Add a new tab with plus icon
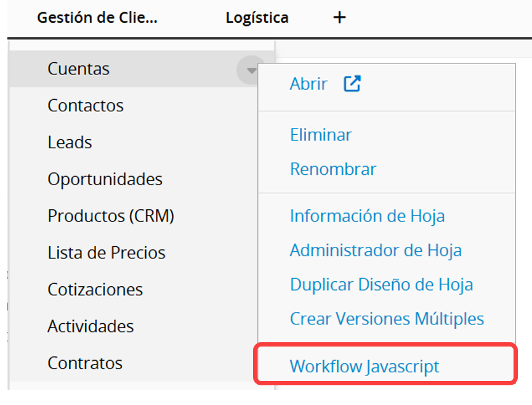532x405 pixels. pos(339,17)
